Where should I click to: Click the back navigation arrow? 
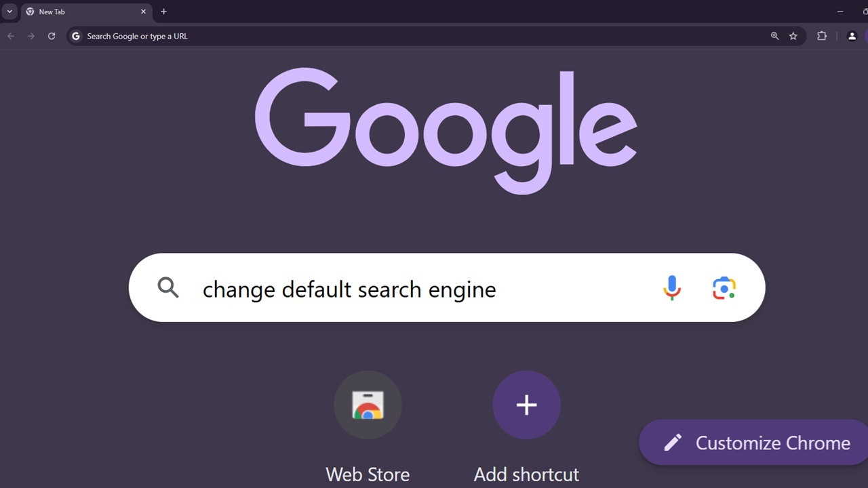coord(11,36)
